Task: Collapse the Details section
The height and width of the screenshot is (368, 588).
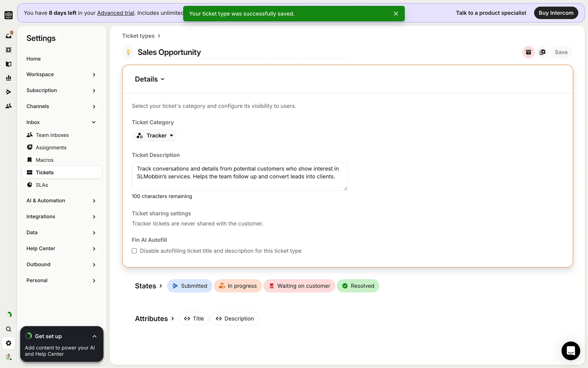Action: point(150,79)
